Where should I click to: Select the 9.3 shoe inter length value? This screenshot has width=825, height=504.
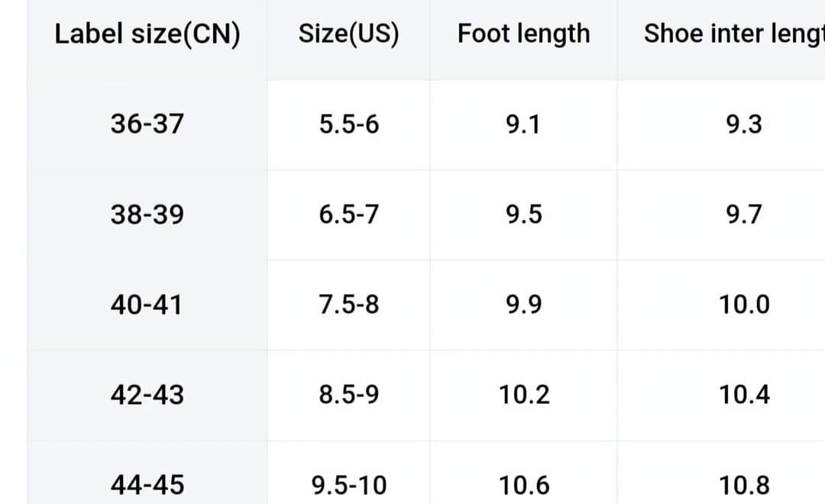click(x=744, y=124)
